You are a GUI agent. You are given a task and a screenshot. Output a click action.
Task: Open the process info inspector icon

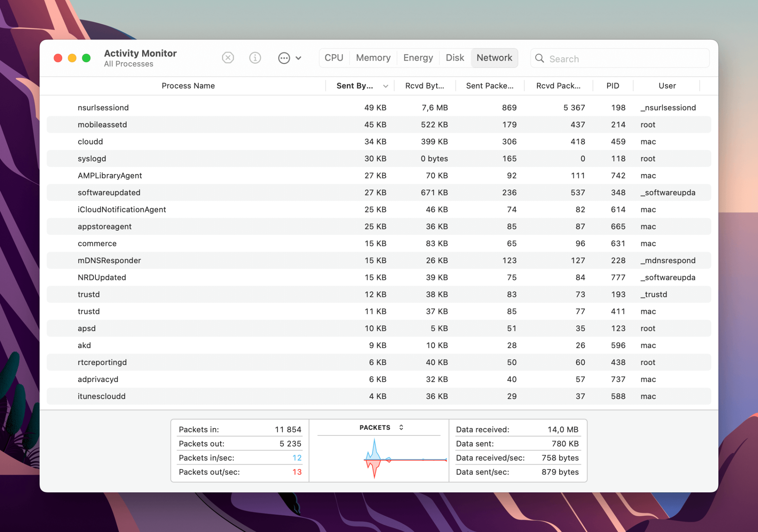point(255,58)
